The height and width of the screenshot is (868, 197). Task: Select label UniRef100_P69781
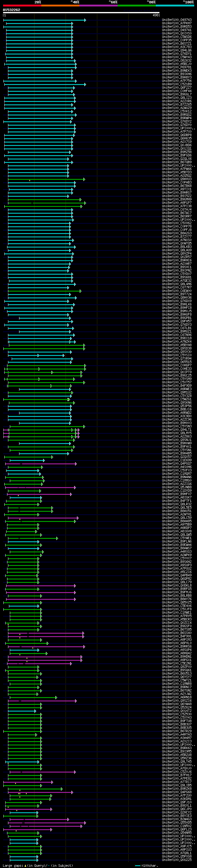tap(177, 67)
